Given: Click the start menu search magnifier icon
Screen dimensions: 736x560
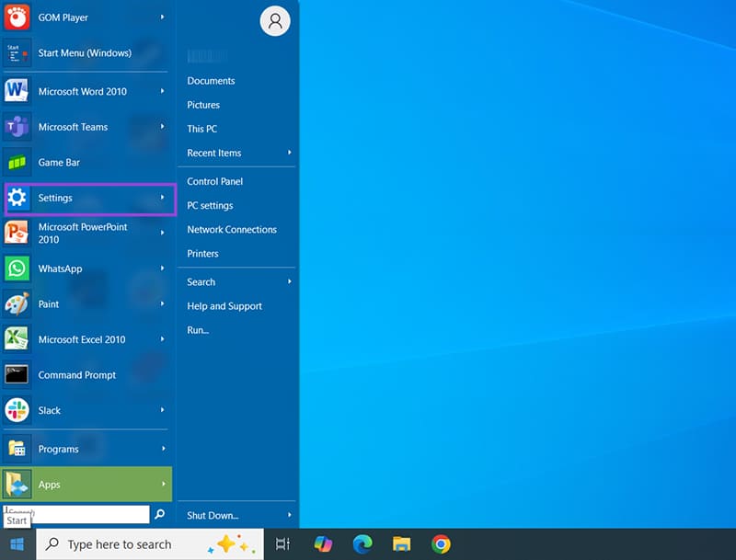Looking at the screenshot, I should (159, 514).
